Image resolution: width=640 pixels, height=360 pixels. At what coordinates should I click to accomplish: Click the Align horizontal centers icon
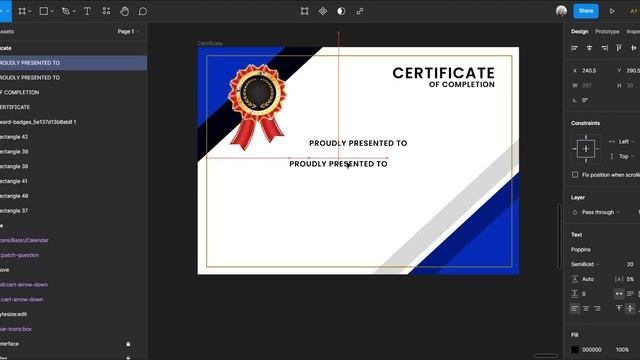click(x=589, y=48)
